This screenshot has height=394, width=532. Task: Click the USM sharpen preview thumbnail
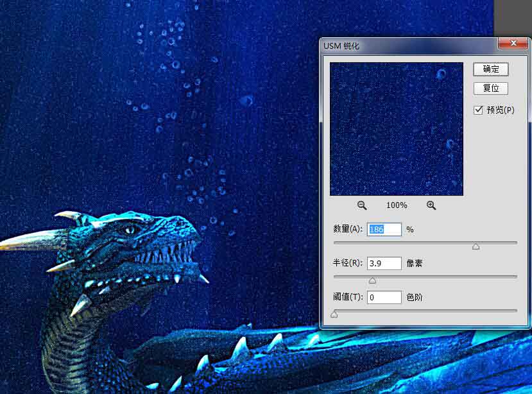(x=397, y=129)
